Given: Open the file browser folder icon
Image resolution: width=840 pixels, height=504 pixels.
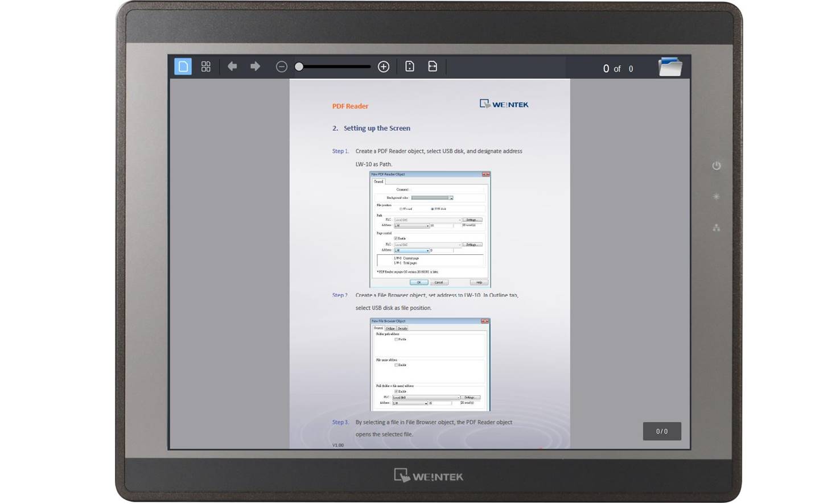Looking at the screenshot, I should pos(670,67).
